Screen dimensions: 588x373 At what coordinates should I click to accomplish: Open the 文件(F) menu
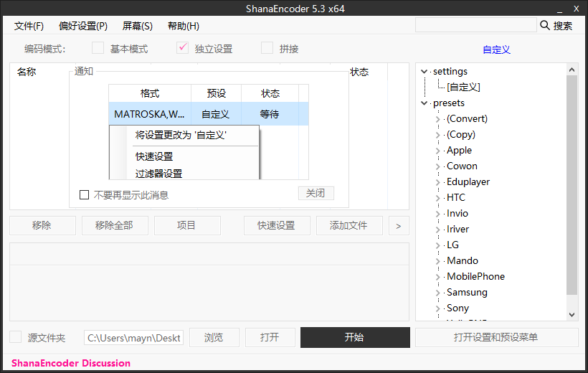tap(29, 26)
